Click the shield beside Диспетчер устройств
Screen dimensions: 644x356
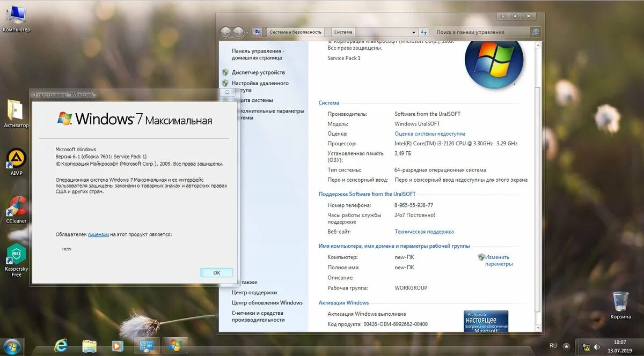[x=225, y=72]
